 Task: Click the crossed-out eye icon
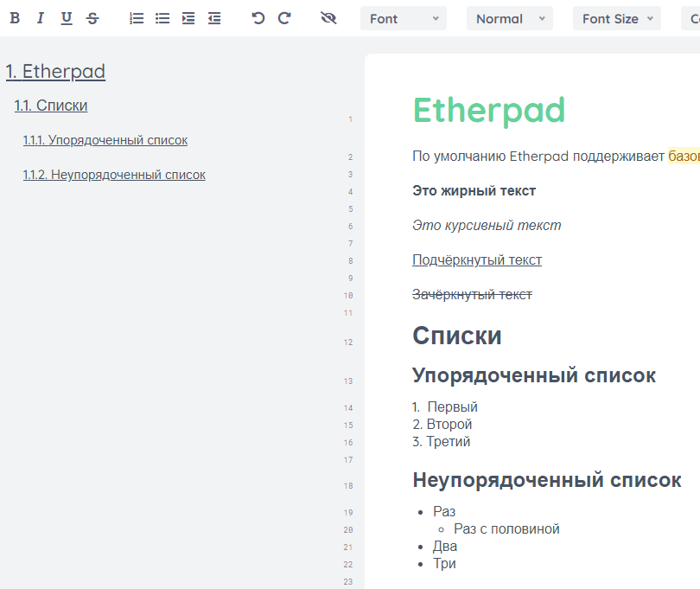click(x=328, y=18)
